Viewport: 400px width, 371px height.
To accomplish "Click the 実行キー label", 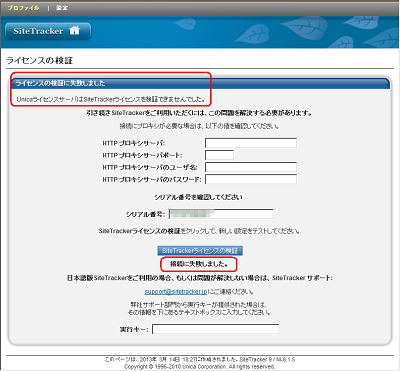I will point(134,329).
